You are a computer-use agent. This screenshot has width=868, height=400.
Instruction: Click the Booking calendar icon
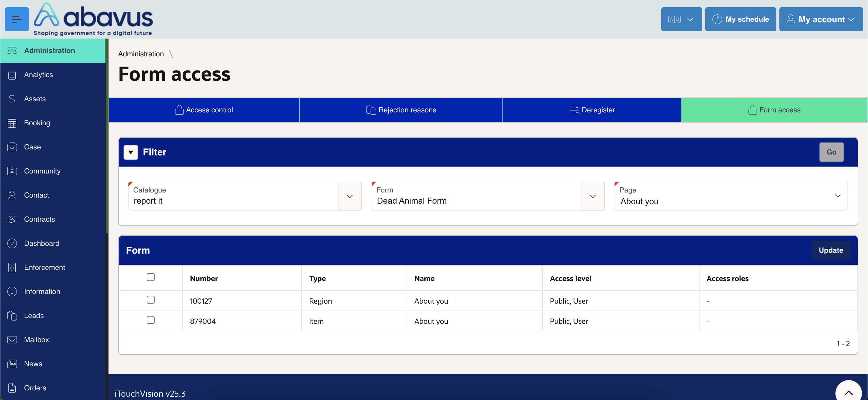point(12,123)
